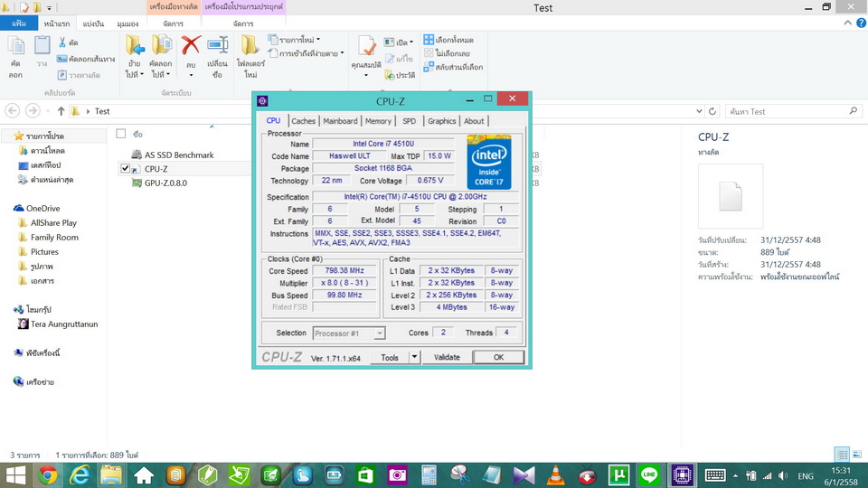This screenshot has height=488, width=868.
Task: Click the Windows Start button
Action: (15, 475)
